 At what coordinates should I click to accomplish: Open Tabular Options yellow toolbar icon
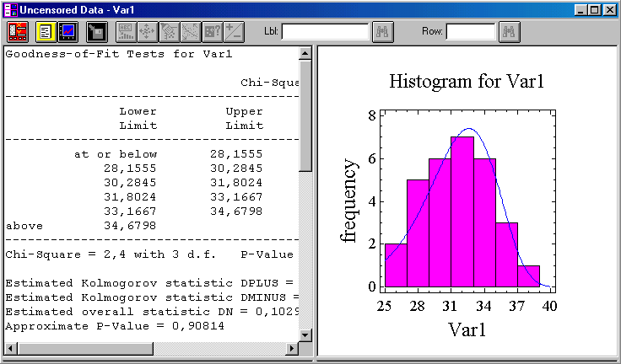point(46,32)
